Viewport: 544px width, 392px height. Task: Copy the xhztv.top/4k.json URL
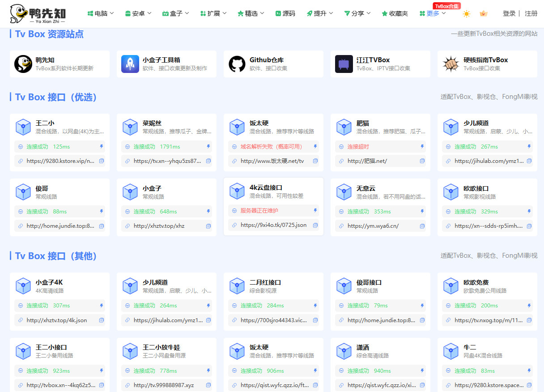click(102, 320)
